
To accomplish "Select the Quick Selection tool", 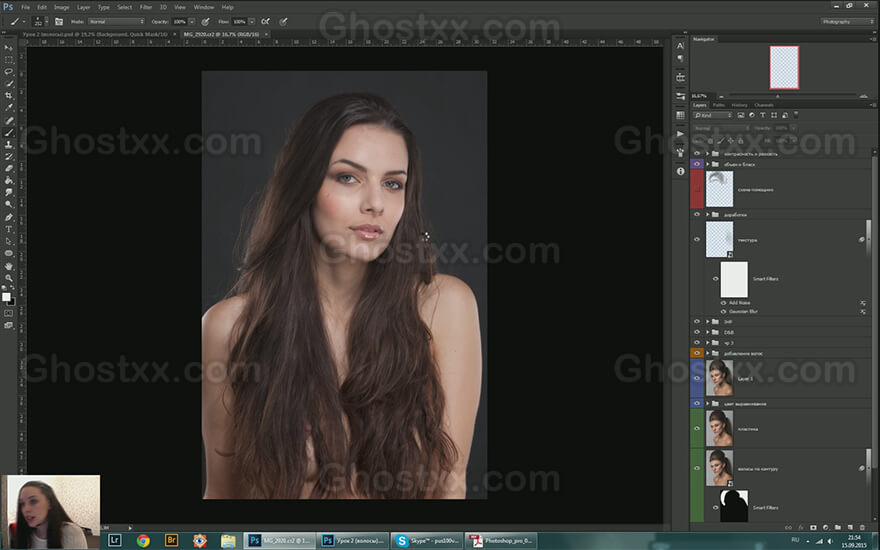I will click(x=8, y=84).
